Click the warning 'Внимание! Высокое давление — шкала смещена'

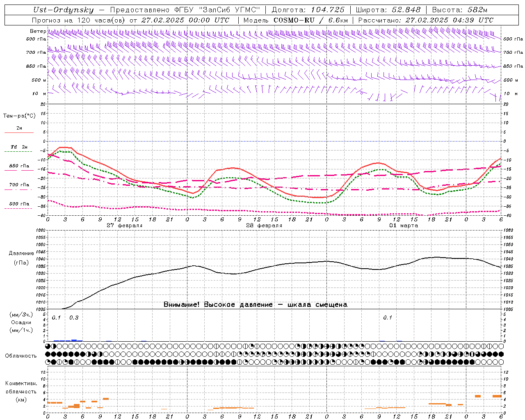click(x=256, y=304)
